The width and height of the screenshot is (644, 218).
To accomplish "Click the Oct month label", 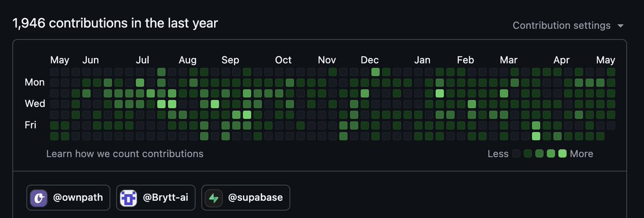I will (283, 59).
